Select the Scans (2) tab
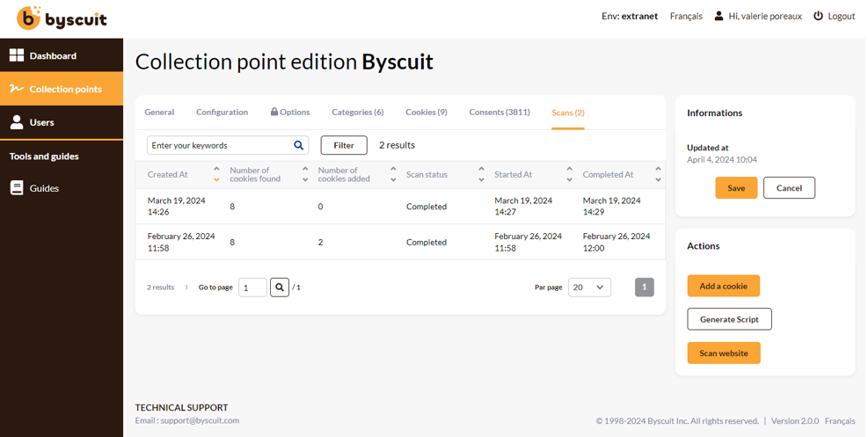Image resolution: width=868 pixels, height=437 pixels. [x=568, y=113]
